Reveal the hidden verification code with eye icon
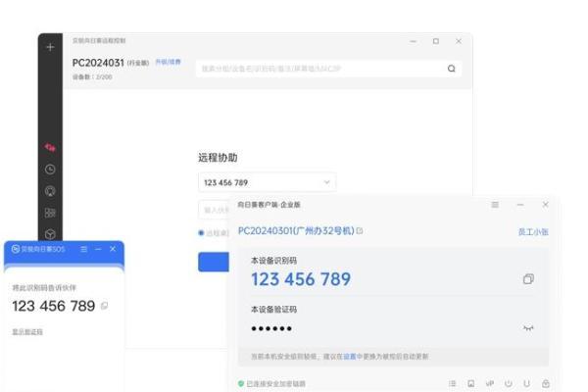The image size is (588, 392). 528,328
